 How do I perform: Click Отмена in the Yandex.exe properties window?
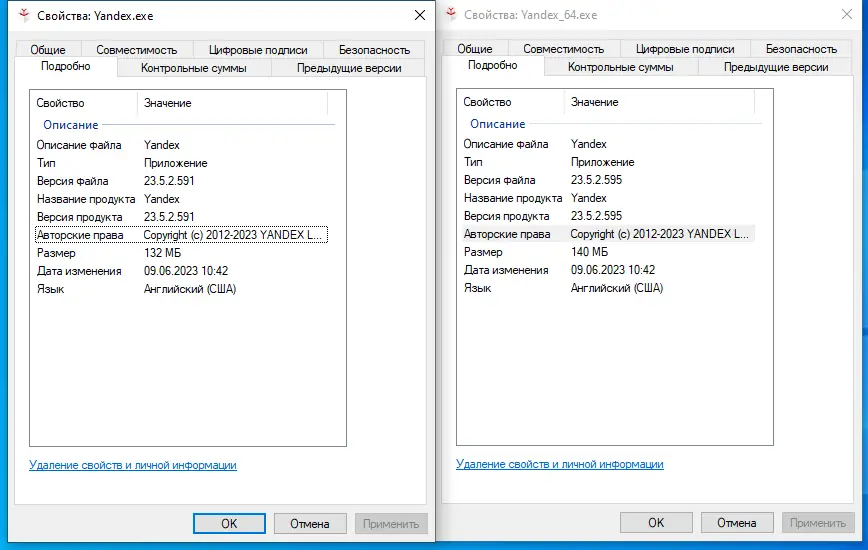point(309,523)
